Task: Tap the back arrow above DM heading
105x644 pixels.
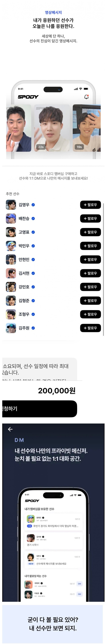Action: [10, 429]
